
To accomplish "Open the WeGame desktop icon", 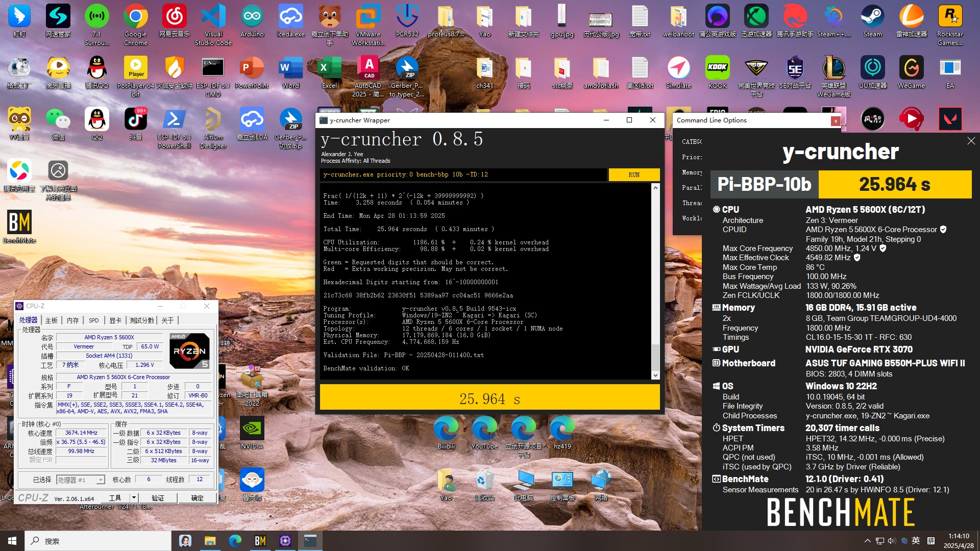I will tap(911, 72).
